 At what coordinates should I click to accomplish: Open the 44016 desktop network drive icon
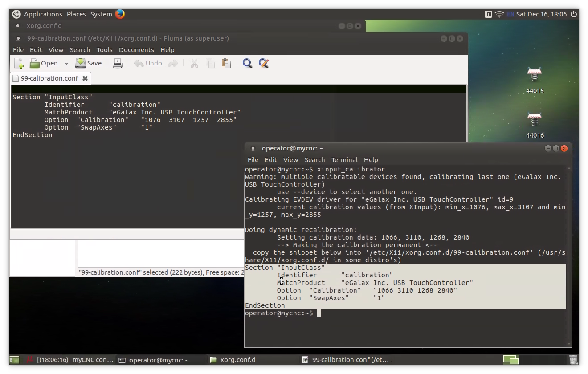(x=535, y=120)
